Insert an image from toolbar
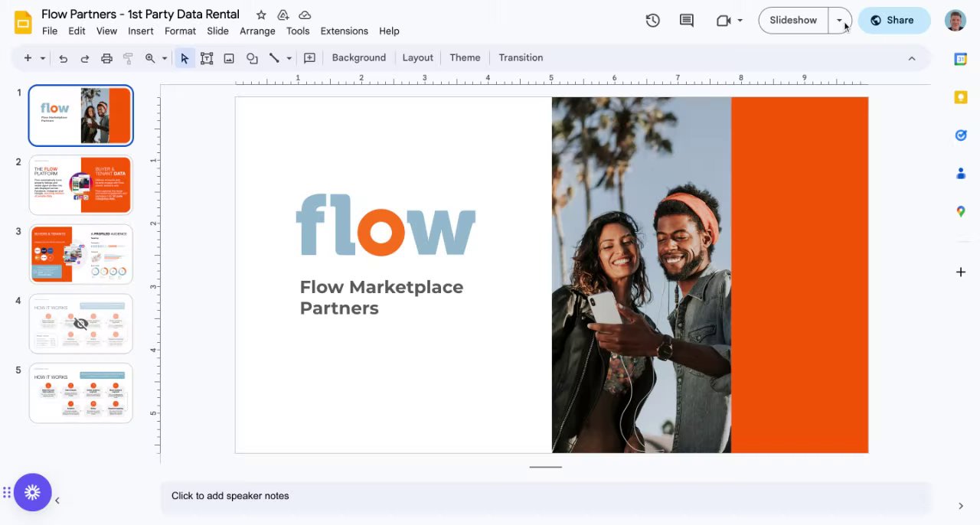The height and width of the screenshot is (525, 980). (x=229, y=58)
